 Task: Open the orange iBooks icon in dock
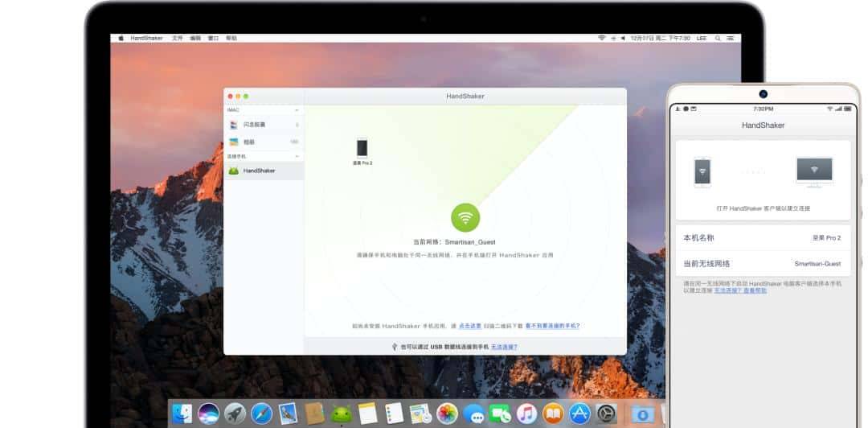tap(553, 414)
